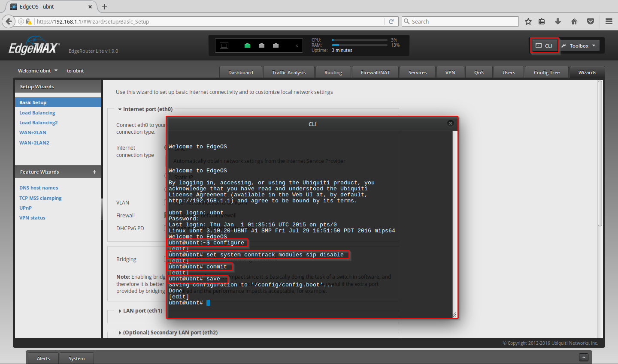Add a feature wizard with plus icon
Screen dimensions: 618x364
point(94,172)
